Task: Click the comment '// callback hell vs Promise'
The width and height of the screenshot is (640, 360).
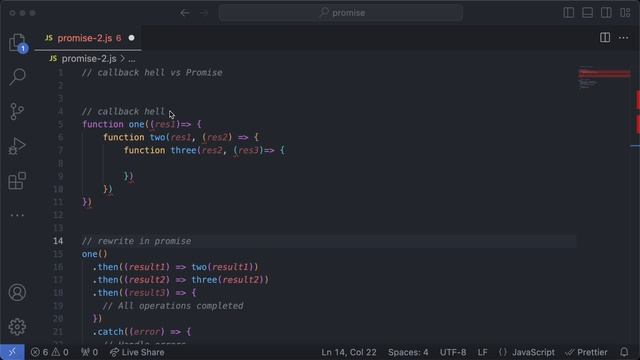Action: point(152,73)
